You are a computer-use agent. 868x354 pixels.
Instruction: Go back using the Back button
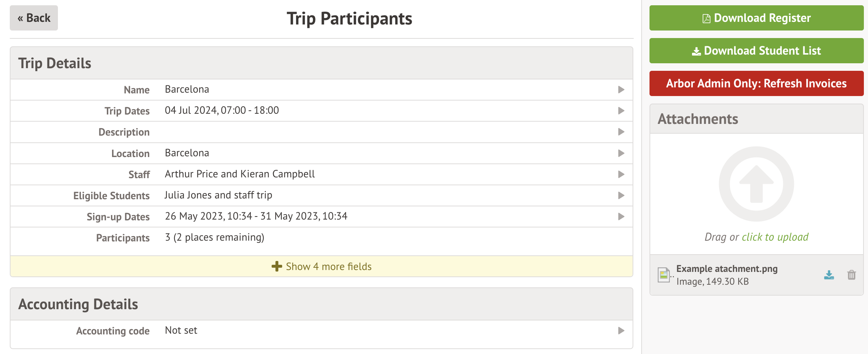[34, 18]
